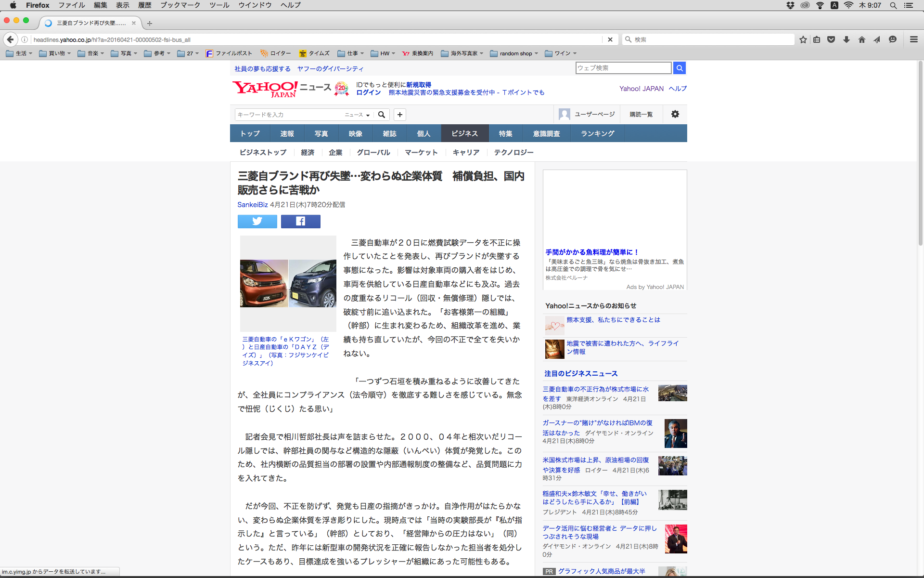Viewport: 924px width, 578px height.
Task: Expand ニュース search category dropdown
Action: [357, 115]
